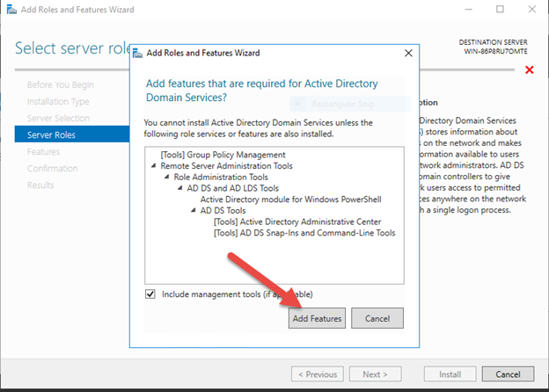Select [Tools] AD DS Snap-Ins and Command-Line Tools
The image size is (549, 392).
click(304, 233)
